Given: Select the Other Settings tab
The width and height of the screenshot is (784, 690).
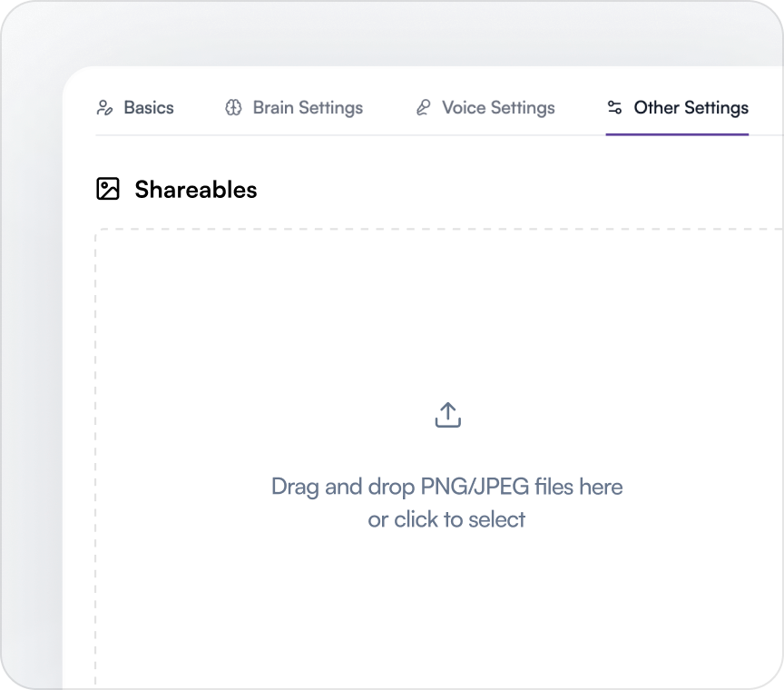Looking at the screenshot, I should tap(691, 108).
